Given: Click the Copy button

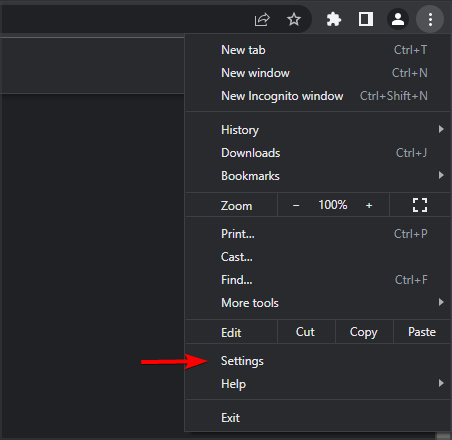Looking at the screenshot, I should coord(364,332).
